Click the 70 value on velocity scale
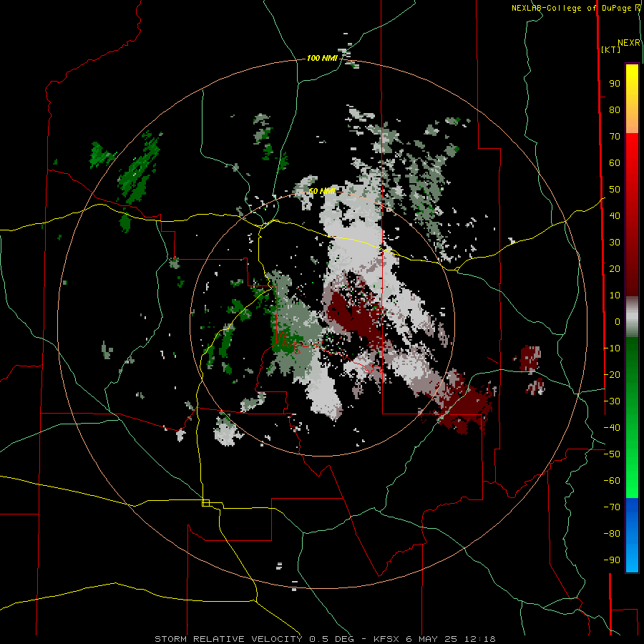 click(x=615, y=137)
